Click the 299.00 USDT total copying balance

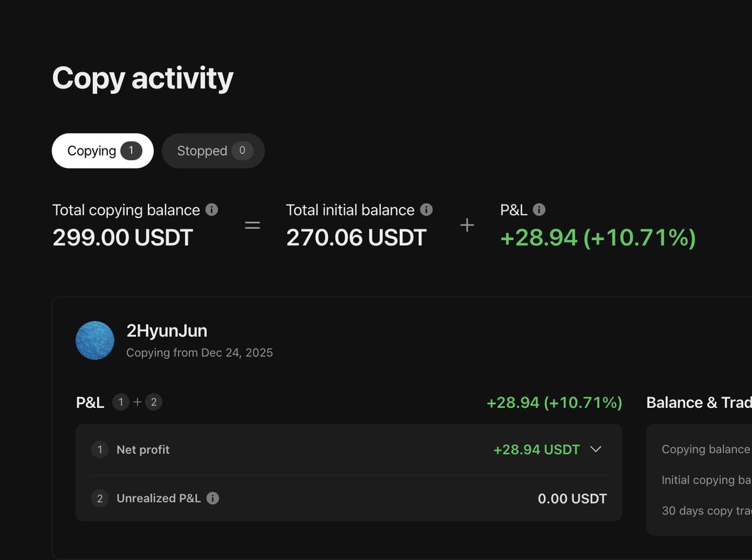[123, 237]
